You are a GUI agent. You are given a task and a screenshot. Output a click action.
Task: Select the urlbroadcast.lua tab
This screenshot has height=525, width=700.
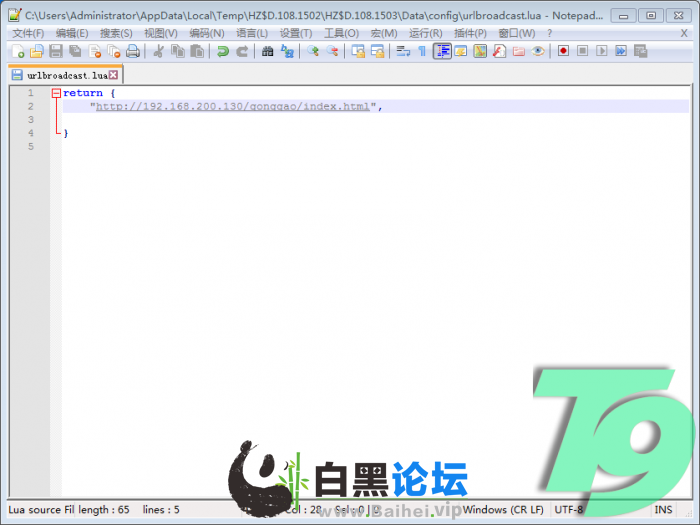tap(66, 75)
